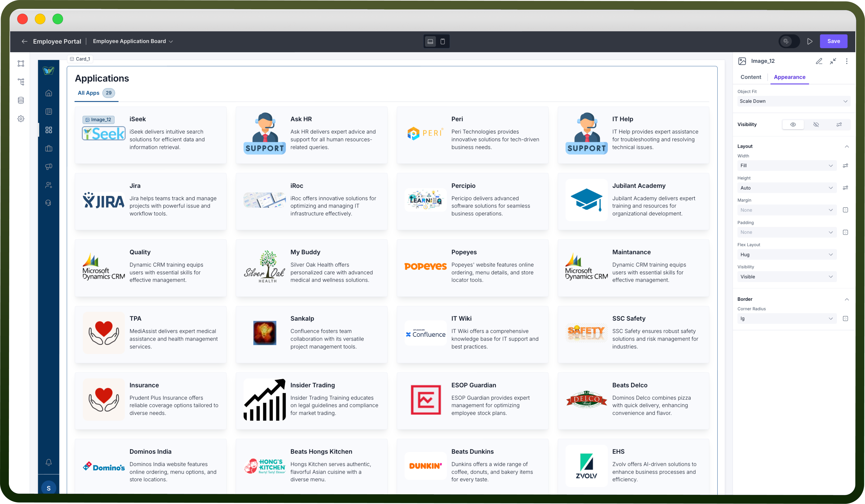Open the Margin dropdown

(787, 210)
